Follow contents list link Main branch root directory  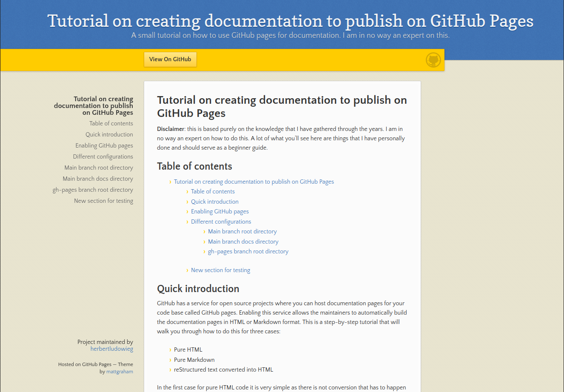(242, 231)
